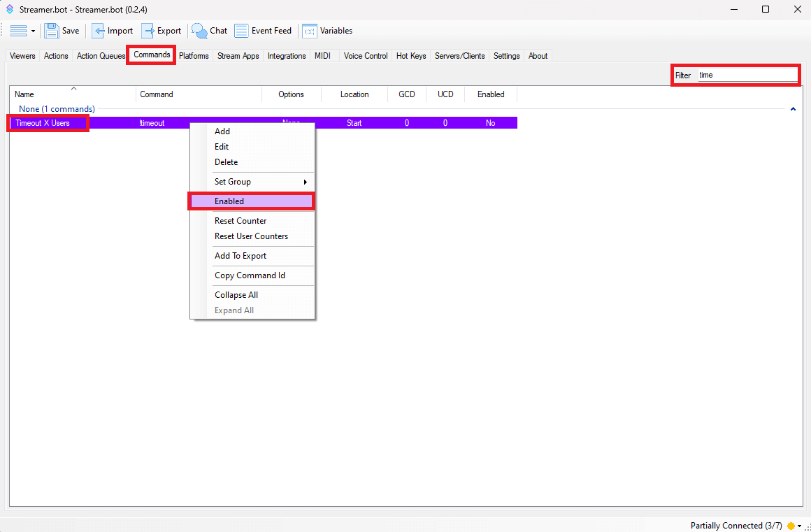This screenshot has width=811, height=532.
Task: Open the Stream Apps tab
Action: click(238, 56)
